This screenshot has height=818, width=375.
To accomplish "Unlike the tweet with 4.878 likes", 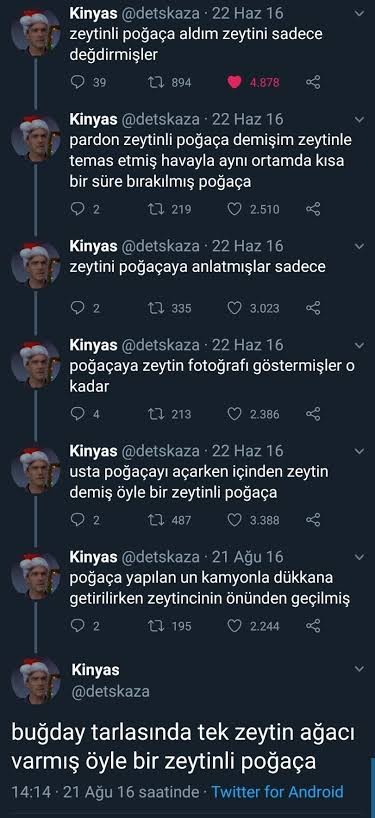I will point(235,82).
